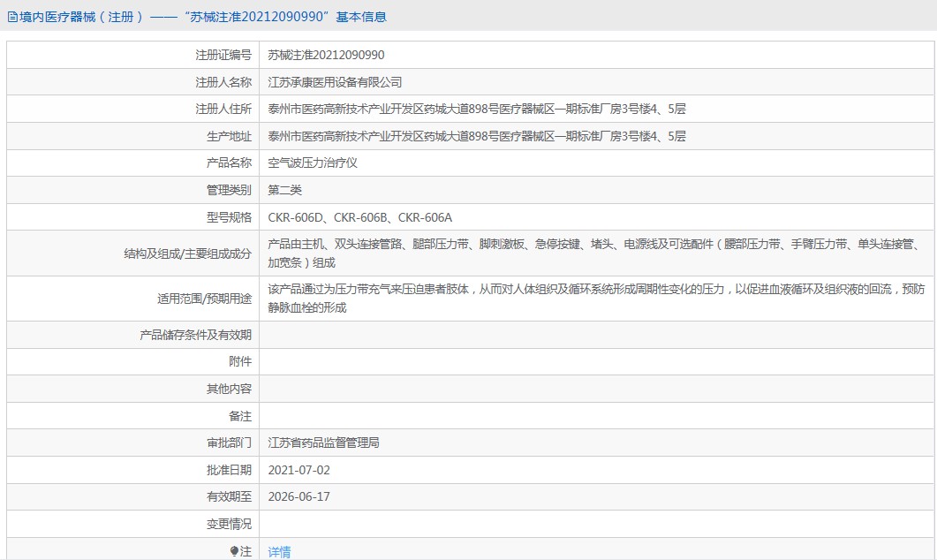Click the 批准日期 label
937x560 pixels.
tap(230, 471)
